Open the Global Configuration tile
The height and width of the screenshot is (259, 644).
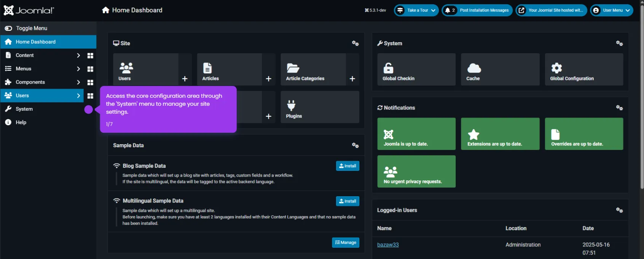tap(584, 69)
